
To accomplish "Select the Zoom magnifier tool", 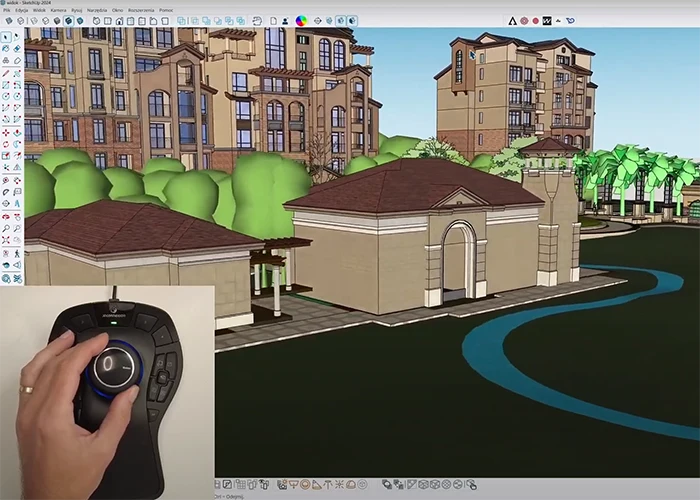I will (x=6, y=229).
